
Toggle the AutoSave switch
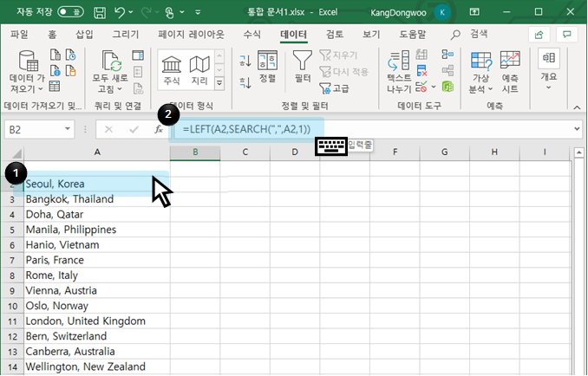click(x=70, y=12)
